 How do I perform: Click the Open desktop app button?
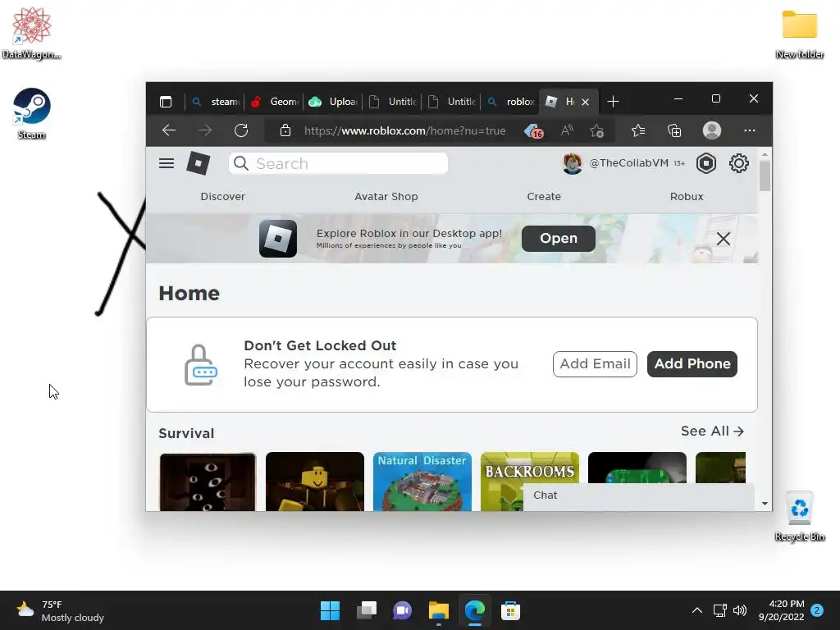558,239
